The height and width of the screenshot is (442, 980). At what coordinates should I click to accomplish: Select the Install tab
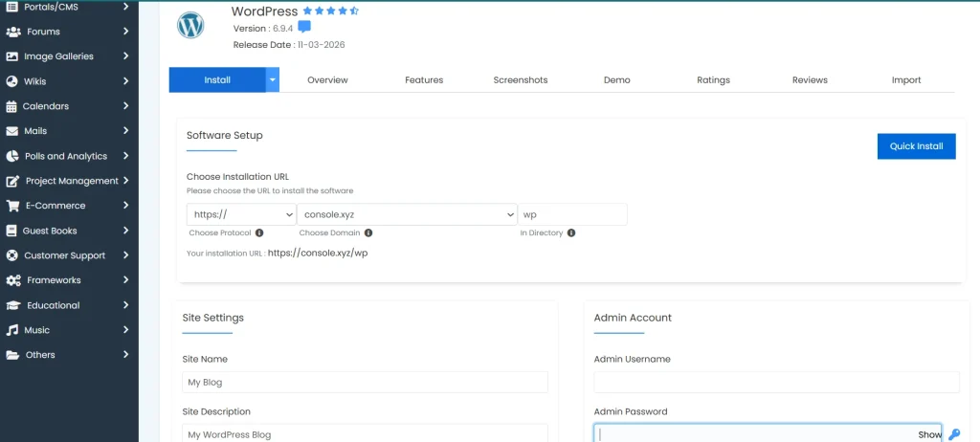217,80
